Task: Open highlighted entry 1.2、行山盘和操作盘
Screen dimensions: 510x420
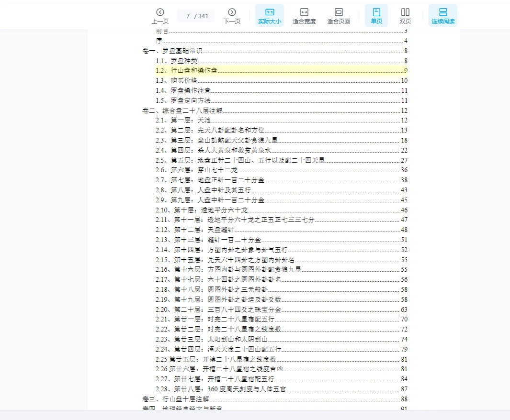Action: (282, 70)
